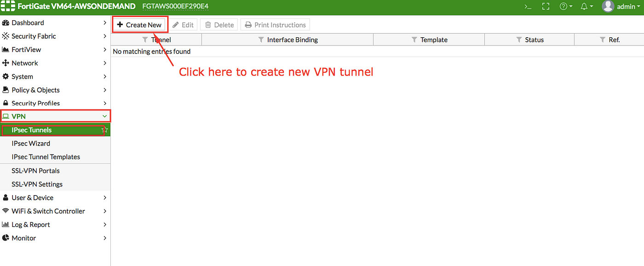This screenshot has width=644, height=266.
Task: Filter the Status column
Action: (x=519, y=40)
